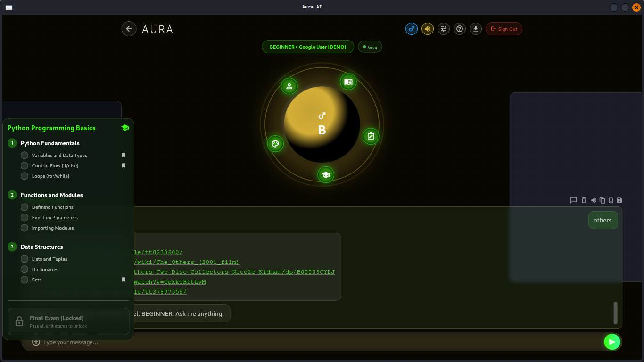Go back using the arrow beside AURA

pos(129,29)
